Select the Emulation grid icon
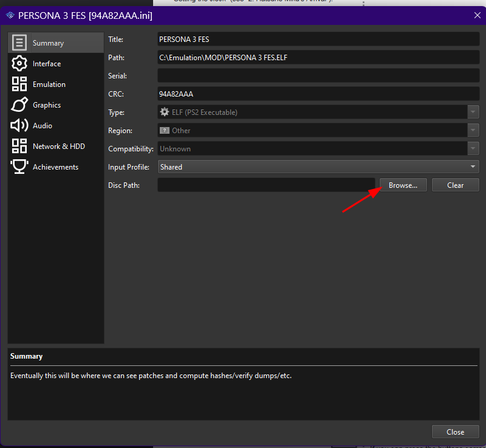 19,84
